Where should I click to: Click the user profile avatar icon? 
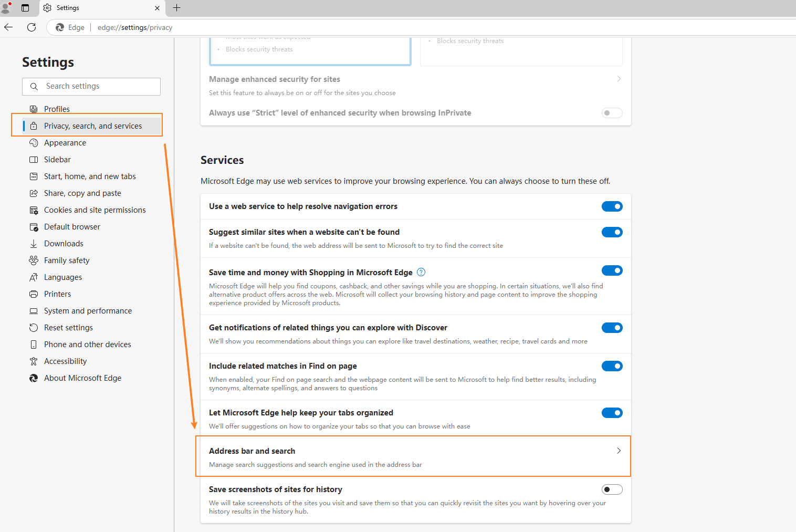click(6, 7)
